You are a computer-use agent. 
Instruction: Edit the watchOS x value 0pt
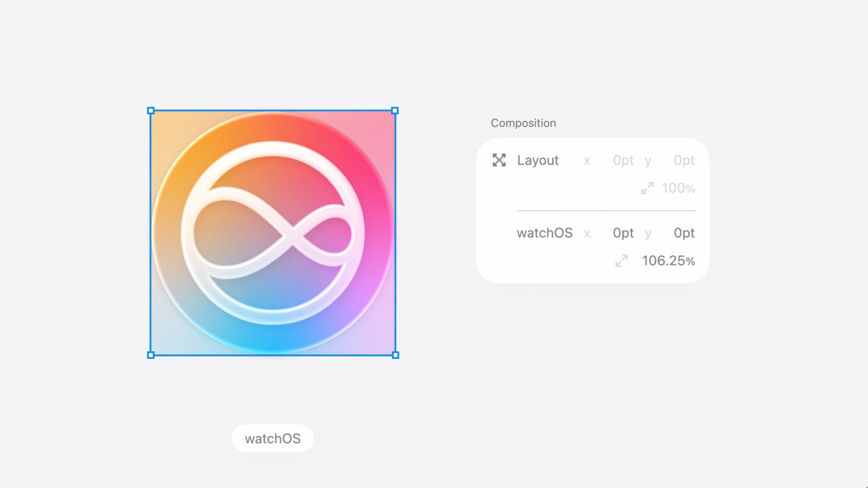coord(623,233)
